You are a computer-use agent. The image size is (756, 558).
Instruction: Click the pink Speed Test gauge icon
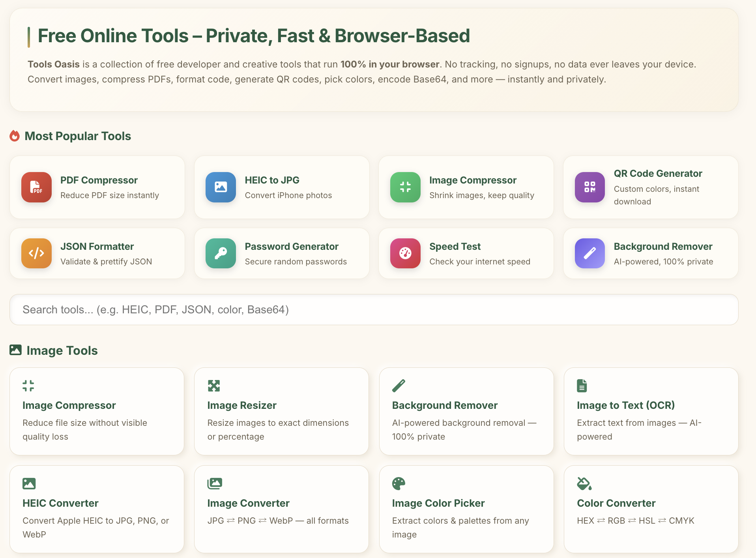405,253
